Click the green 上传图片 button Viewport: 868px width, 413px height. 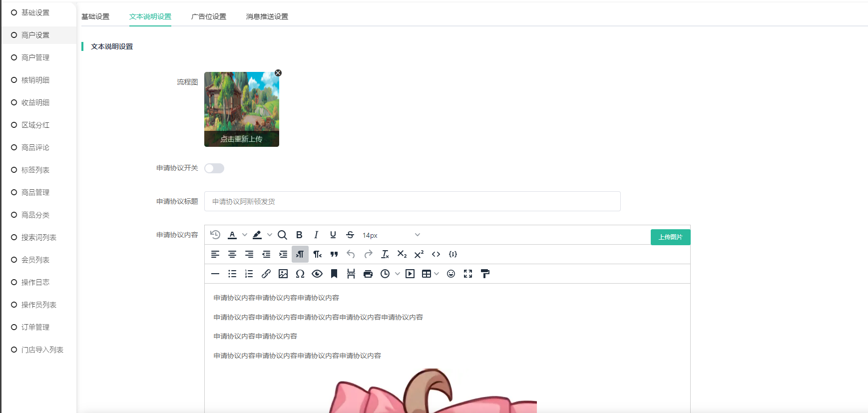point(670,237)
